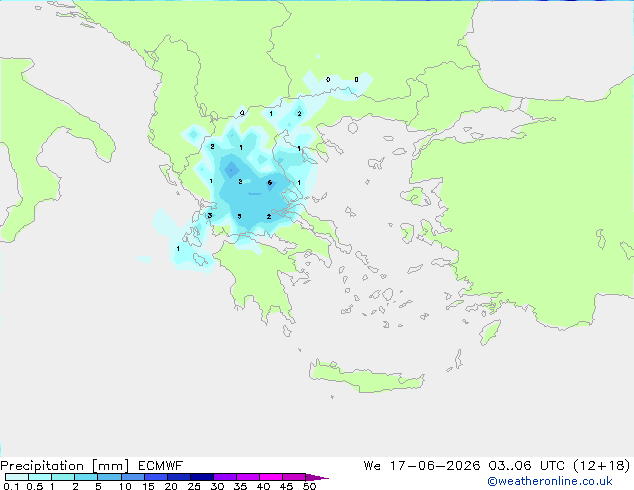This screenshot has height=490, width=634.
Task: Click the dark blue rain core in western Greece
Action: click(232, 169)
